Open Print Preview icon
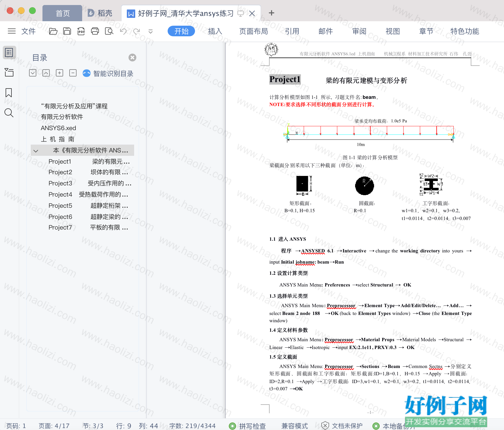The image size is (504, 430). (x=109, y=31)
